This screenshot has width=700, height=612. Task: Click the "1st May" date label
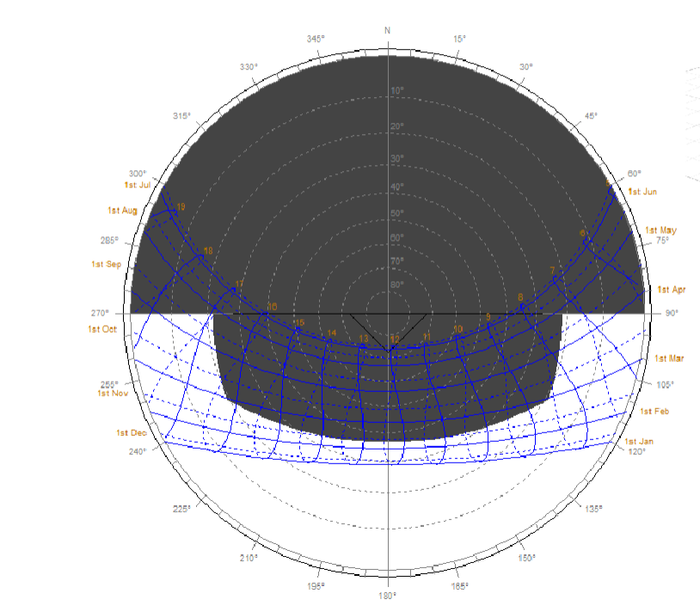pos(661,230)
